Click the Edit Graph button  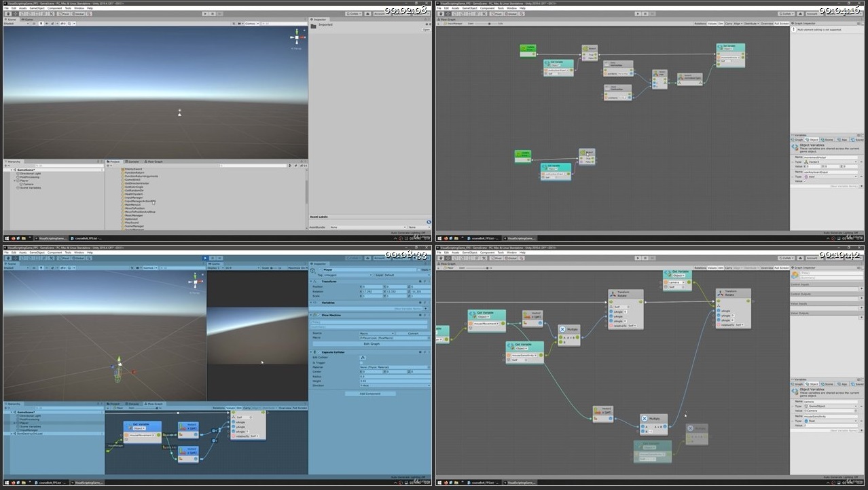(x=371, y=344)
